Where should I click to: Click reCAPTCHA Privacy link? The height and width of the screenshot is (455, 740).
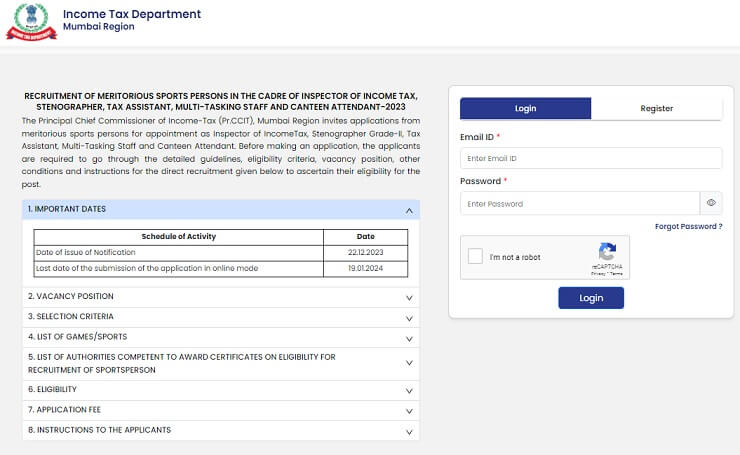tap(598, 274)
